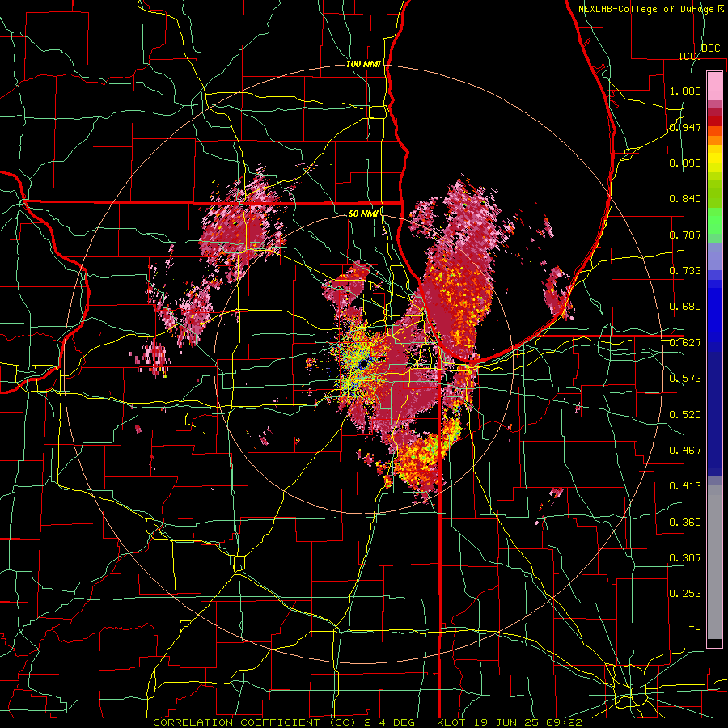The width and height of the screenshot is (728, 728).
Task: Pick the gray color bar segment
Action: (x=714, y=562)
